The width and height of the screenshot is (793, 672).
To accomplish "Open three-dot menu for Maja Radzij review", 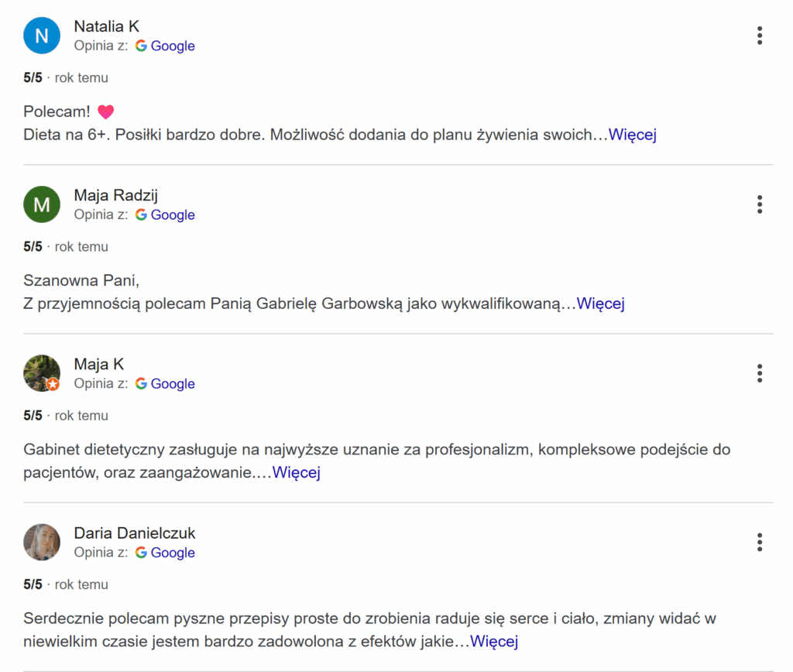I will (x=760, y=204).
